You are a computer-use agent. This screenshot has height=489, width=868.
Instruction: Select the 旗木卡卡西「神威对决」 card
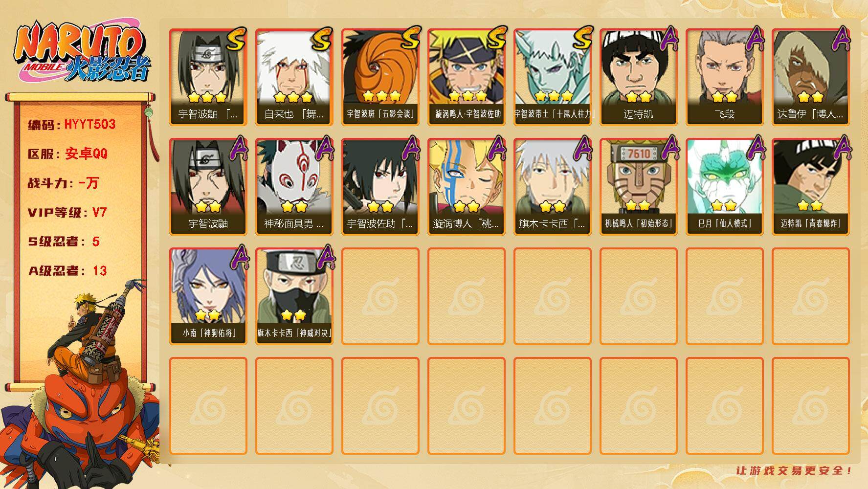(x=294, y=296)
